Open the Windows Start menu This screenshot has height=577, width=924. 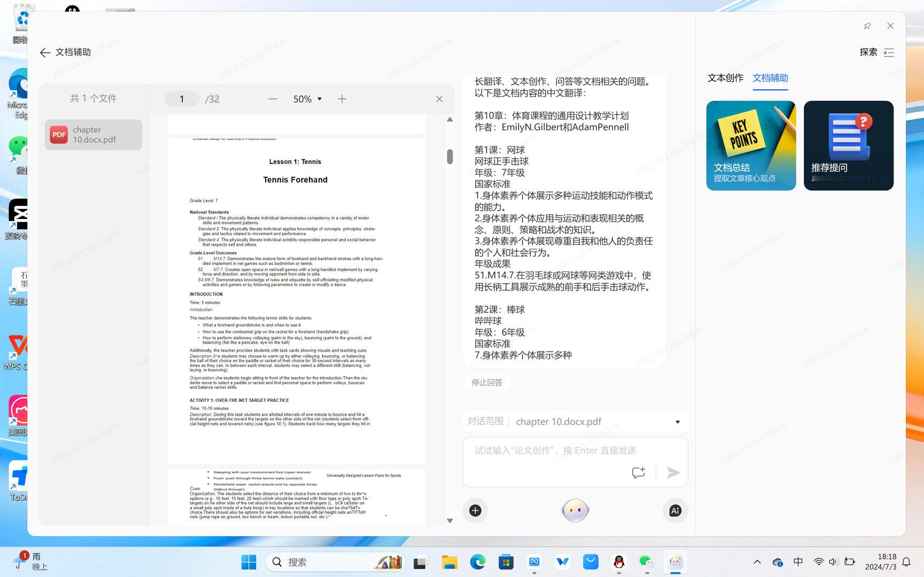pos(249,562)
